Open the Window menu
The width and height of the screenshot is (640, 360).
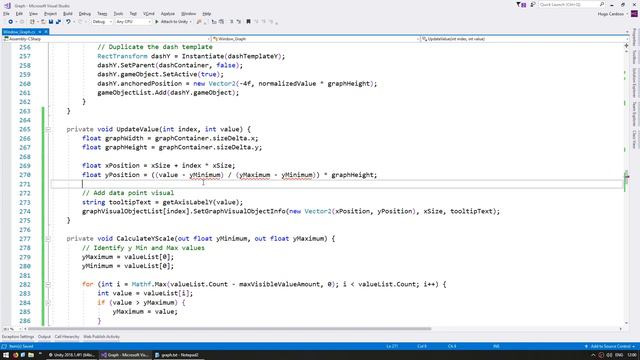coord(188,14)
